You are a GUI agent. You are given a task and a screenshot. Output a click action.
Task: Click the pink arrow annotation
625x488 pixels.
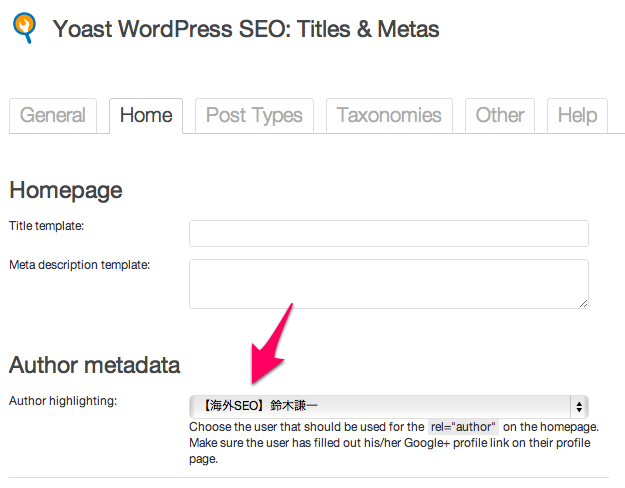click(x=270, y=344)
